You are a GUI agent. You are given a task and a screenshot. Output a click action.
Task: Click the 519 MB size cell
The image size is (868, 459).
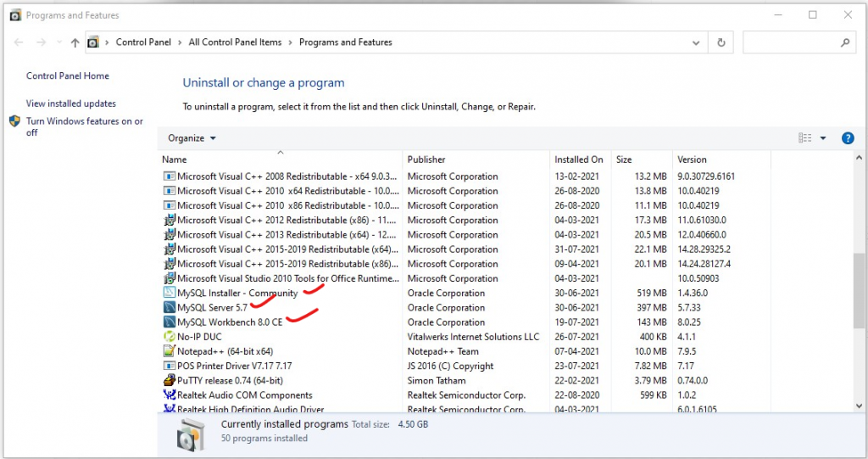[652, 293]
